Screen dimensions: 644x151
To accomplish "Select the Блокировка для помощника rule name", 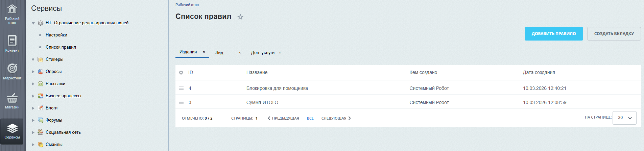I will point(277,88).
